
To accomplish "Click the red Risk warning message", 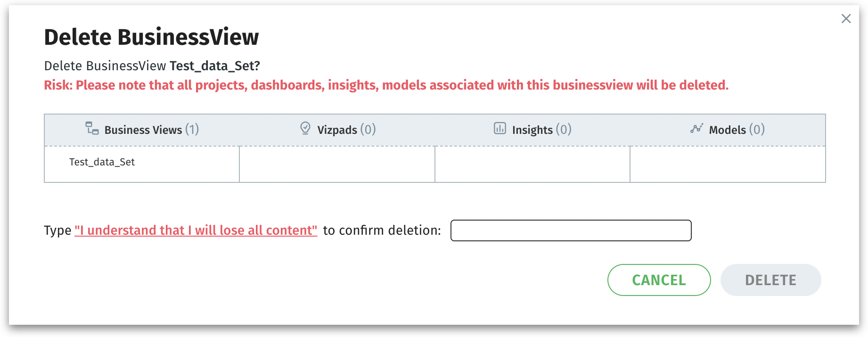I will pyautogui.click(x=386, y=85).
